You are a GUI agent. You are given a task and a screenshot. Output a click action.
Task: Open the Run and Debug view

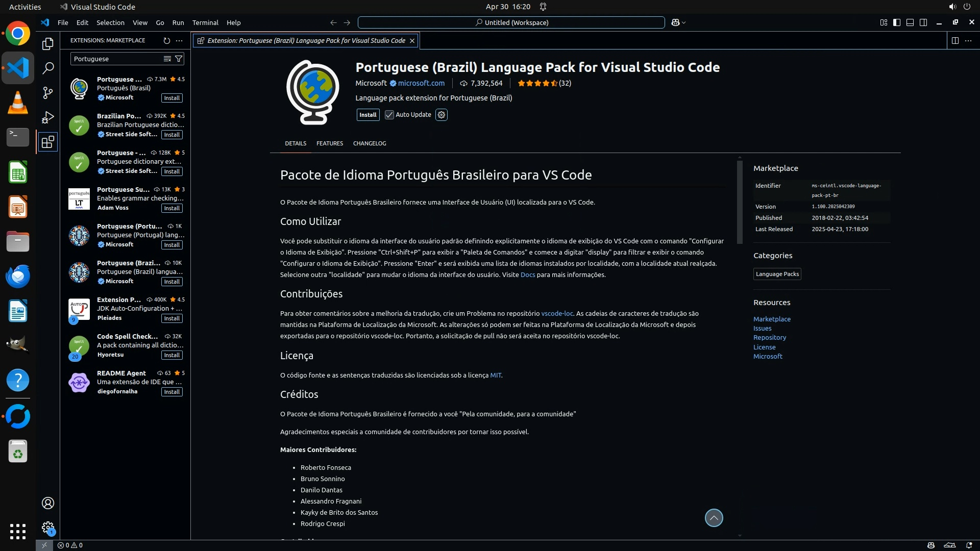48,117
